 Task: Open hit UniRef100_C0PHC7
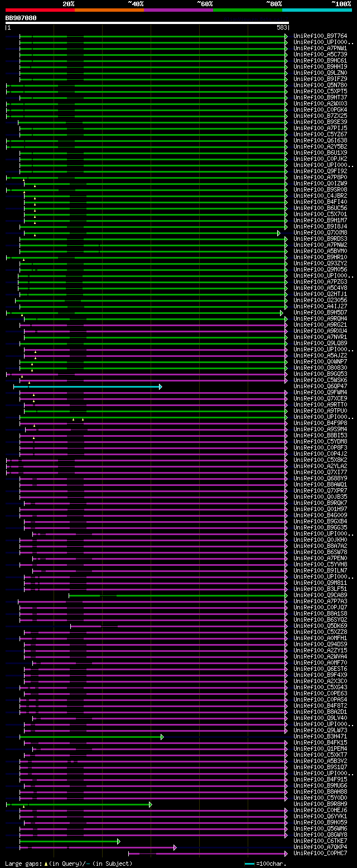[x=320, y=853]
